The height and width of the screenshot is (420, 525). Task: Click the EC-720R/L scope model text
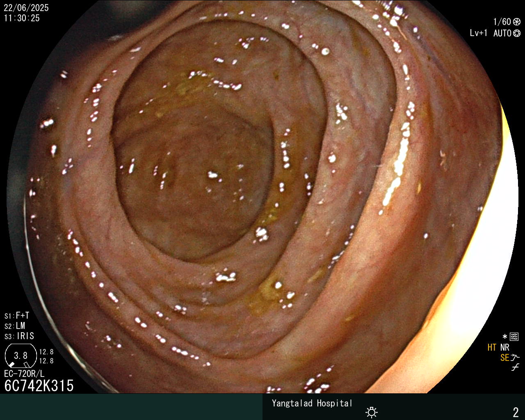(24, 374)
